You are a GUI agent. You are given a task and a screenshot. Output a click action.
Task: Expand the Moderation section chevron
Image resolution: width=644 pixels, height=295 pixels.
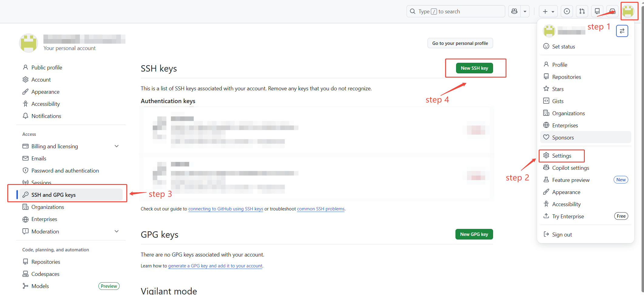[117, 231]
